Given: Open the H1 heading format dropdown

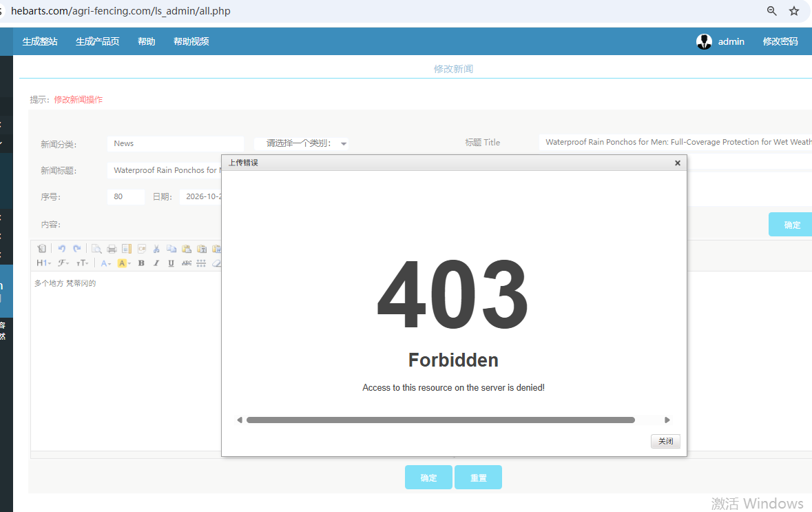Looking at the screenshot, I should coord(44,263).
